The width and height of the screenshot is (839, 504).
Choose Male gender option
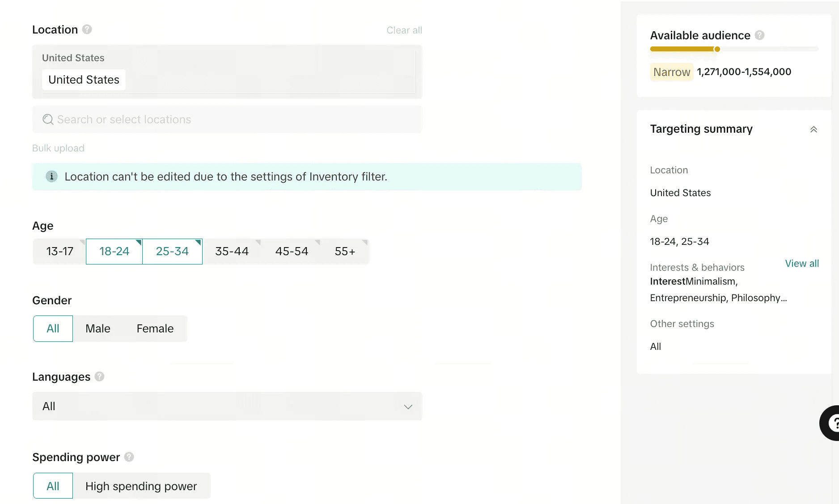tap(98, 329)
